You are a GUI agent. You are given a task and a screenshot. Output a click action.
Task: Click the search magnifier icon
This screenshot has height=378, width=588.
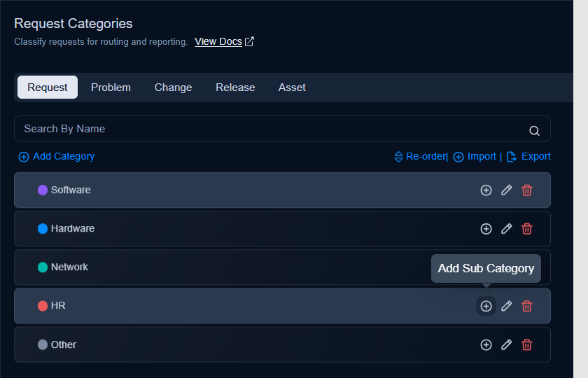point(534,130)
